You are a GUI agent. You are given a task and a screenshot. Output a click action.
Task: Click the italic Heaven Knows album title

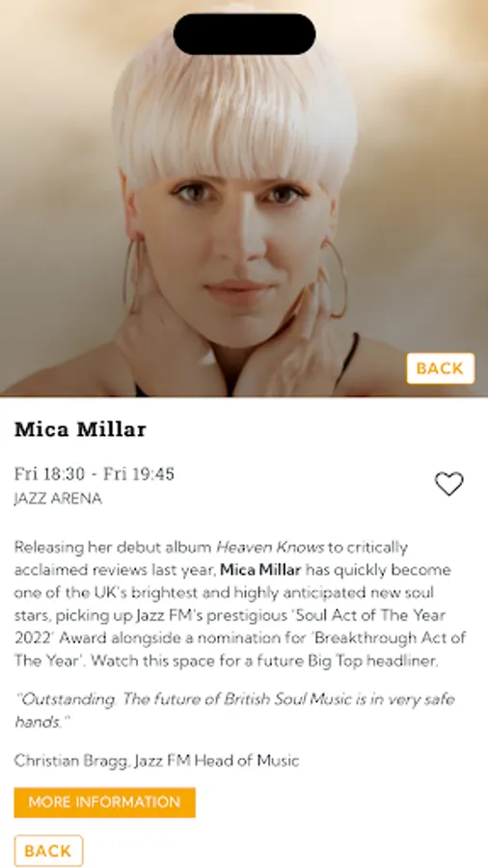click(270, 548)
